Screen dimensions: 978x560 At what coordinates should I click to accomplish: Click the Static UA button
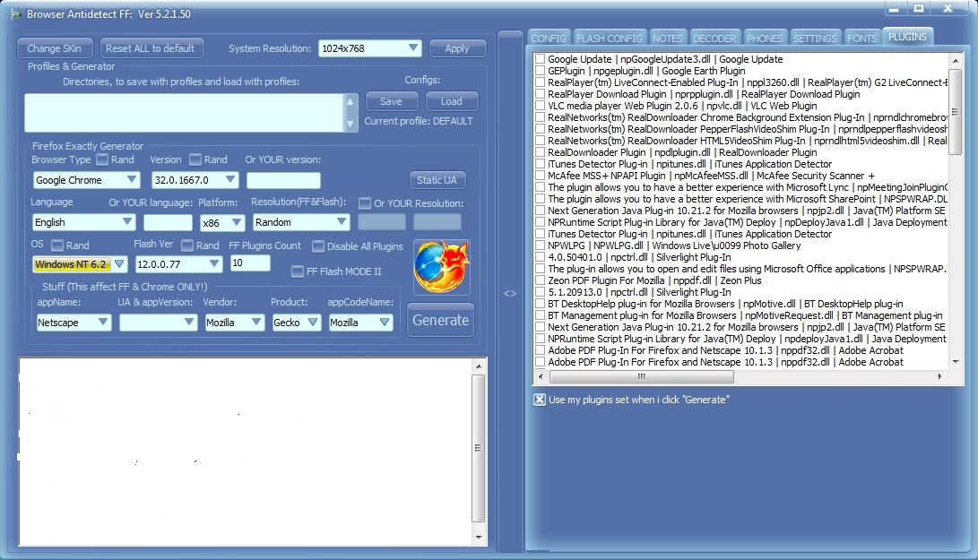(x=437, y=180)
